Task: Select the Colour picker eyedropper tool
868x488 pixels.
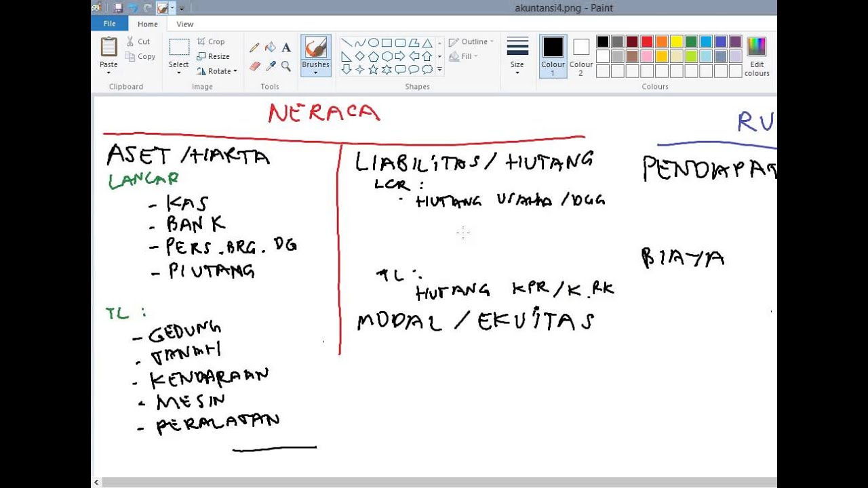Action: coord(271,66)
